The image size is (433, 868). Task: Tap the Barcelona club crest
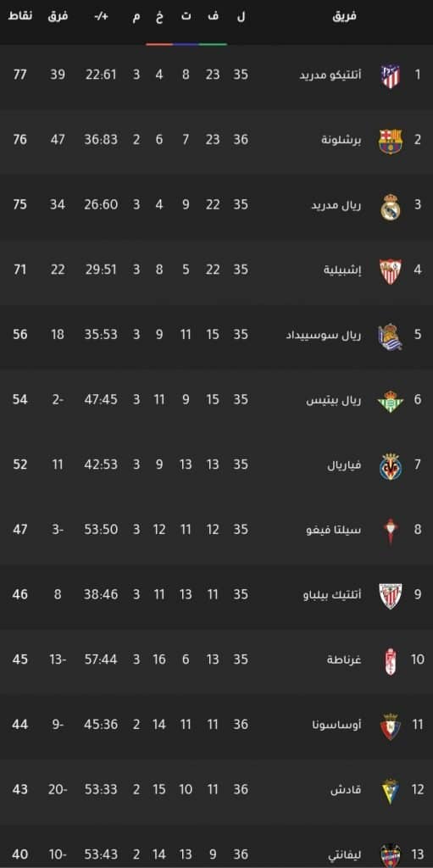(x=391, y=142)
